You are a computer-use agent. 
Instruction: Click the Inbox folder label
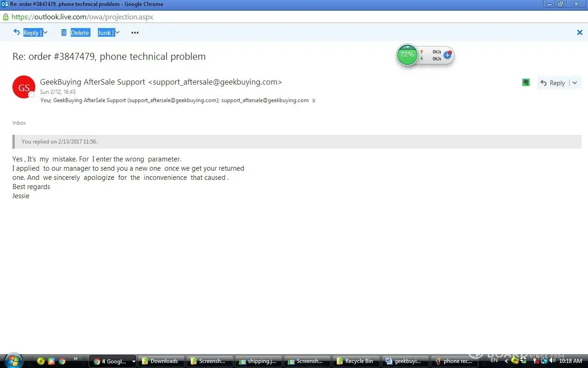pyautogui.click(x=19, y=123)
